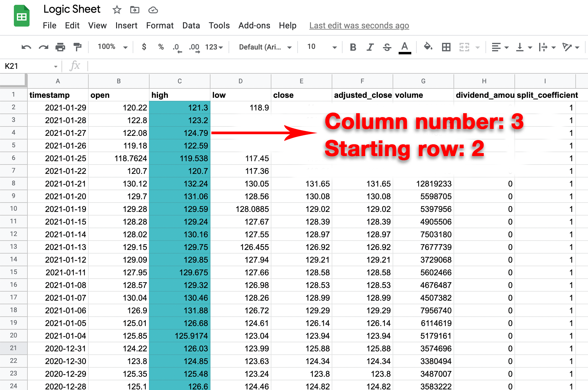Screen dimensions: 588x390
Task: Open the Add-ons menu
Action: coord(254,26)
